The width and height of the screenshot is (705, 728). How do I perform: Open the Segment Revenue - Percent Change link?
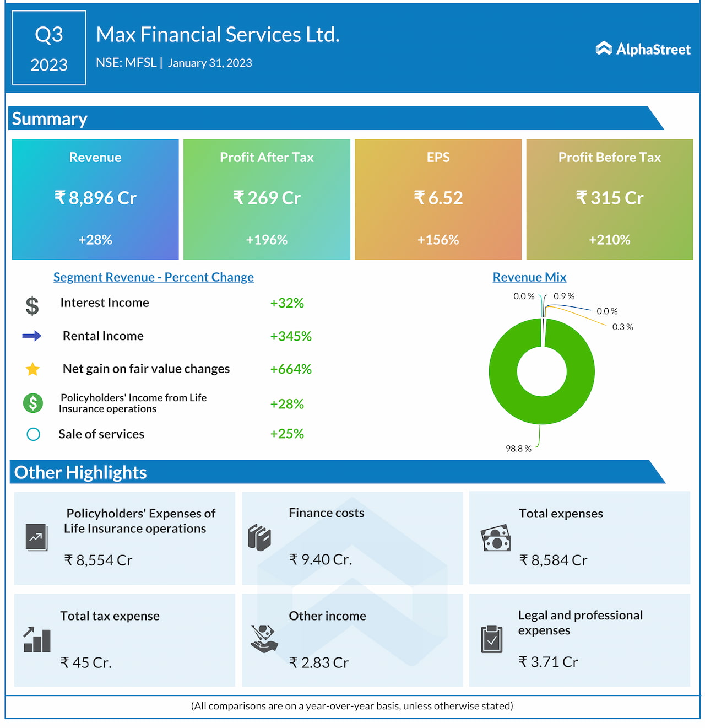154,277
